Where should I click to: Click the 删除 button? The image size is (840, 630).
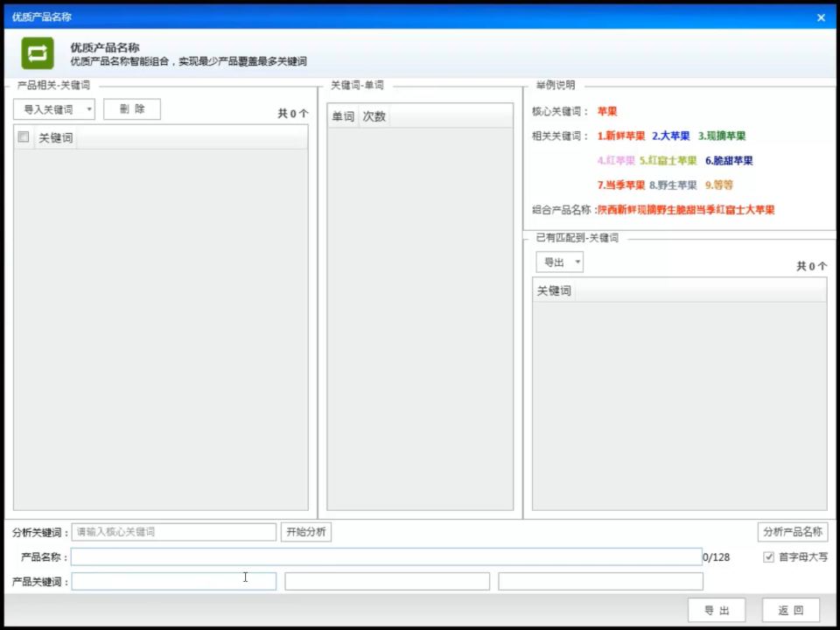click(132, 109)
